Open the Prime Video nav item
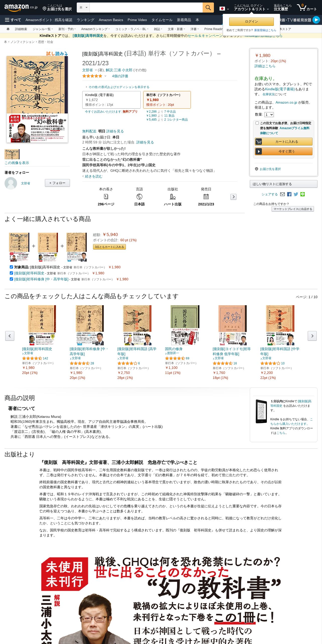The height and width of the screenshot is (644, 322). point(137,20)
